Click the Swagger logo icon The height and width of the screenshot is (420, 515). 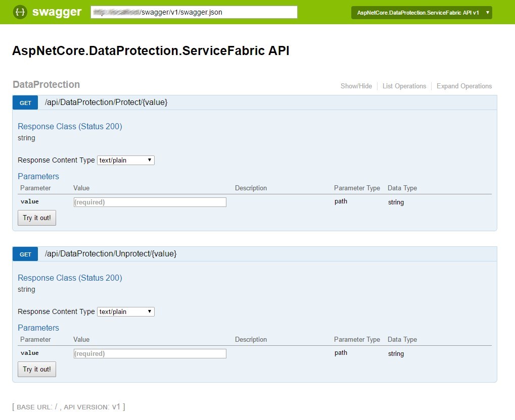pos(20,12)
